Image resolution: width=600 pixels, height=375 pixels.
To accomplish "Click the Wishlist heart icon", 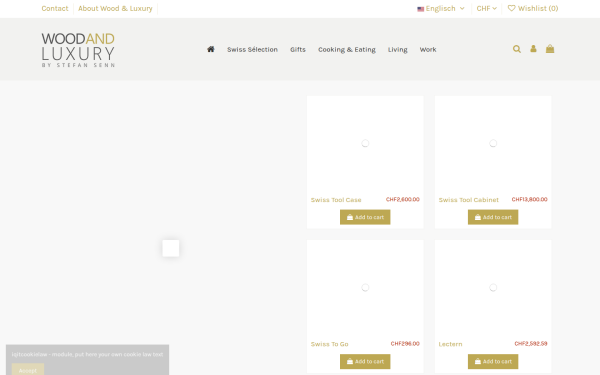I will tap(511, 8).
